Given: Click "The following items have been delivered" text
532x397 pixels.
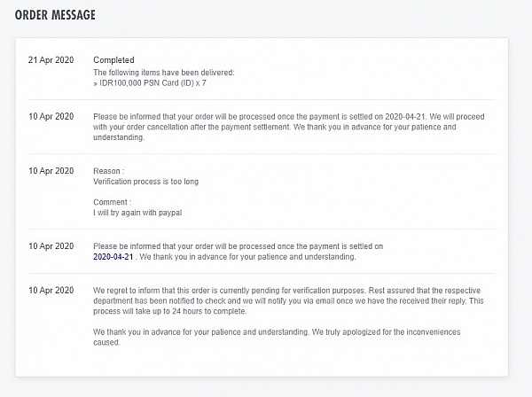Looking at the screenshot, I should tap(164, 73).
